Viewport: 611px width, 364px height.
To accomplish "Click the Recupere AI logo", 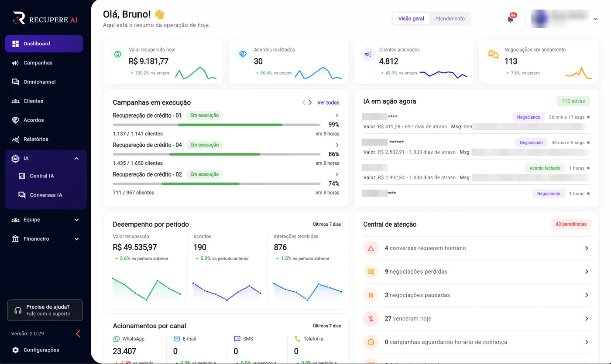I will pyautogui.click(x=45, y=18).
